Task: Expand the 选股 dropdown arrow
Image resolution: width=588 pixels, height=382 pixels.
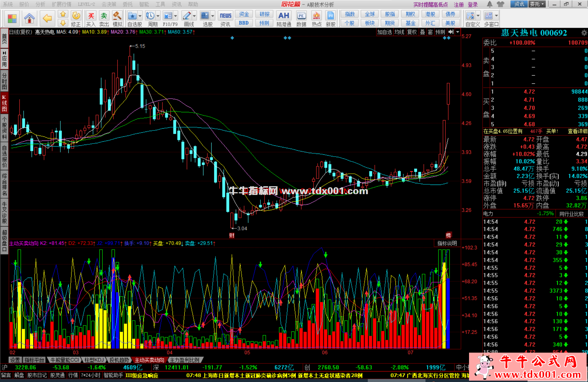Action: (213, 16)
